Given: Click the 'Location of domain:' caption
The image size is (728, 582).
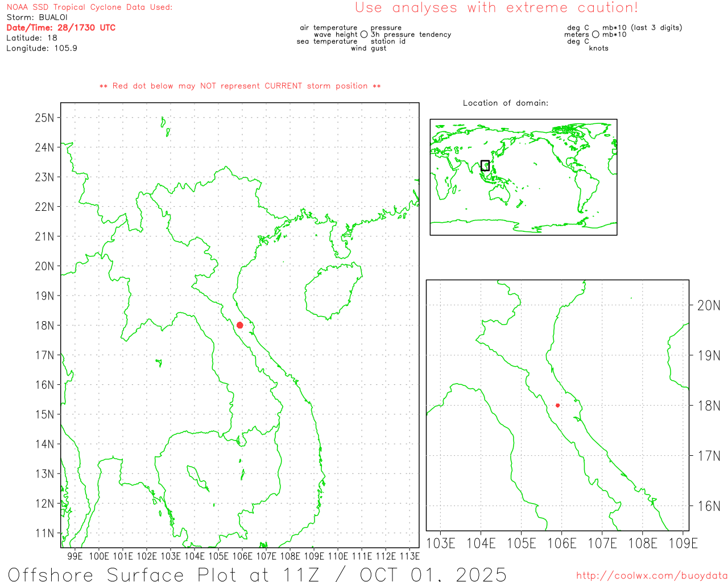Looking at the screenshot, I should coord(506,103).
